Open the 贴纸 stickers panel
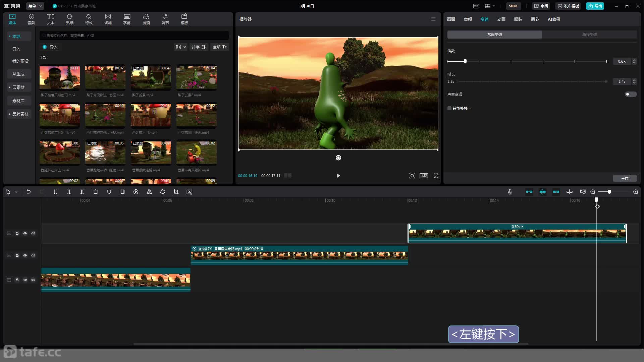644x362 pixels. (x=70, y=19)
